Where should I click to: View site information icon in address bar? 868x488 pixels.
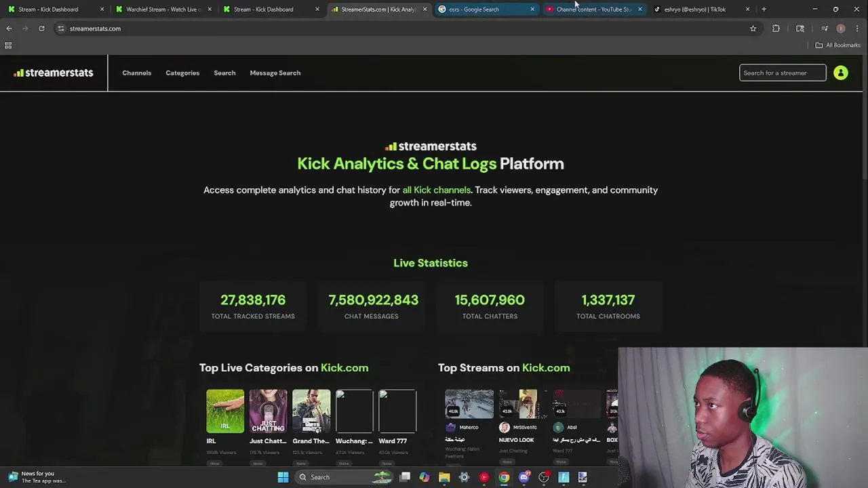tap(60, 28)
